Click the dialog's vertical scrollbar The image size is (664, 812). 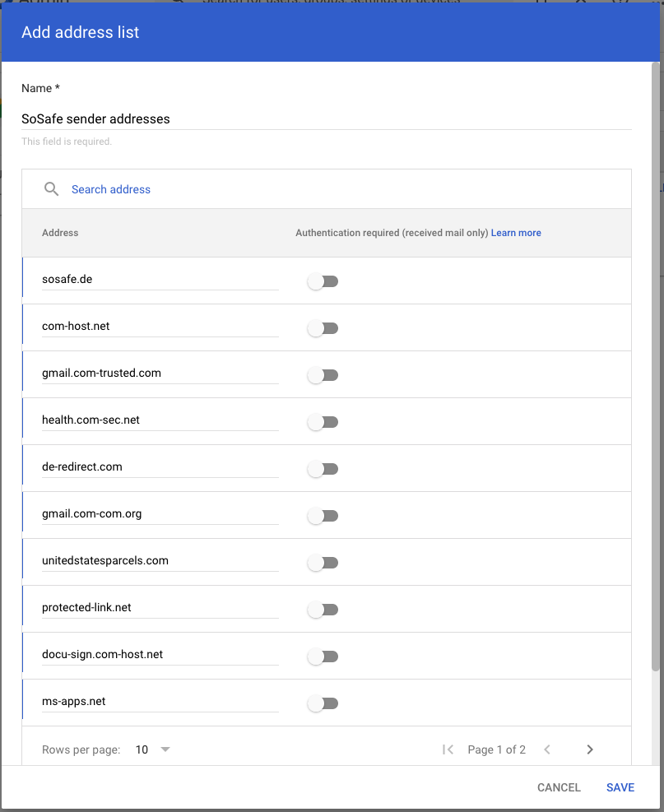click(655, 362)
